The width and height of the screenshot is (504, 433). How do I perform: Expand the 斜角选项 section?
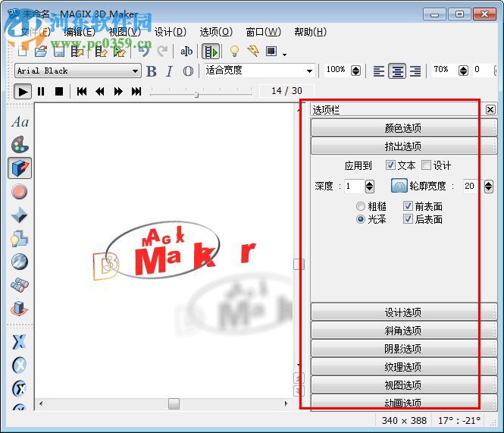click(404, 331)
